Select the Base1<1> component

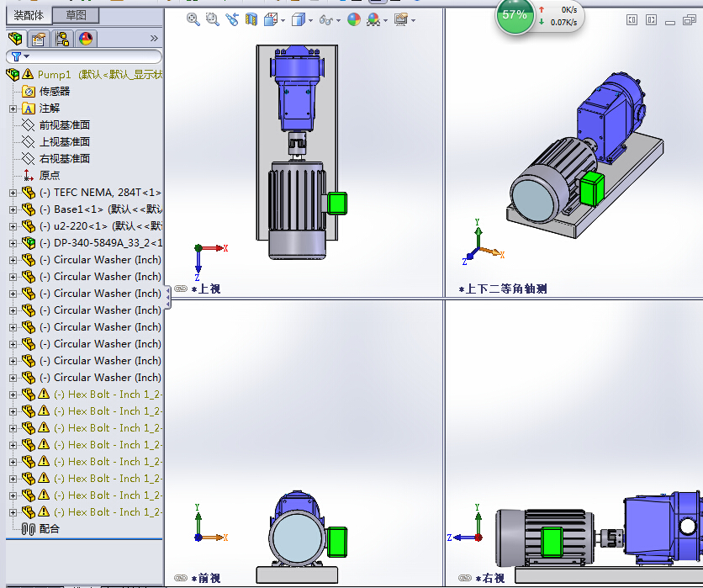(100, 209)
